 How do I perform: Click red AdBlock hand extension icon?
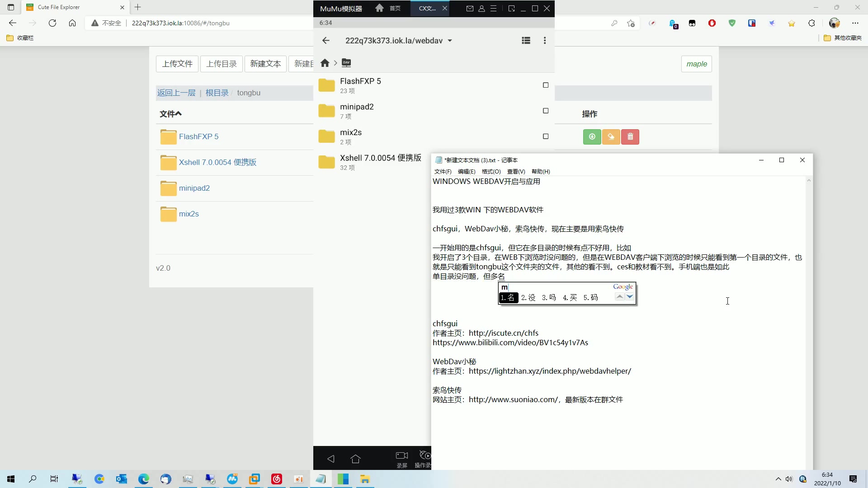[x=712, y=23]
